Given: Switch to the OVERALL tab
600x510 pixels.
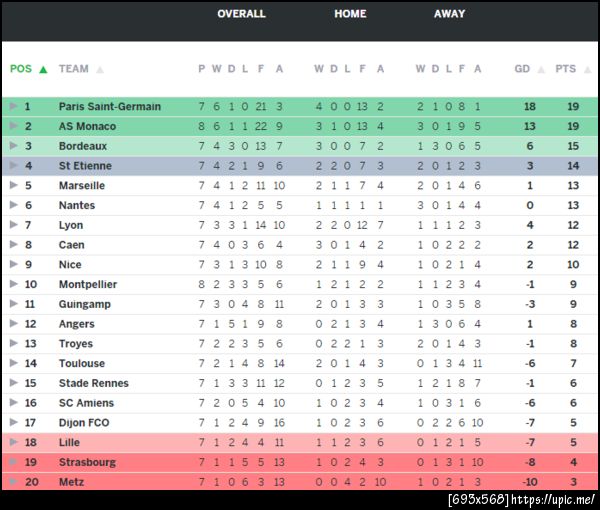Looking at the screenshot, I should 241,14.
